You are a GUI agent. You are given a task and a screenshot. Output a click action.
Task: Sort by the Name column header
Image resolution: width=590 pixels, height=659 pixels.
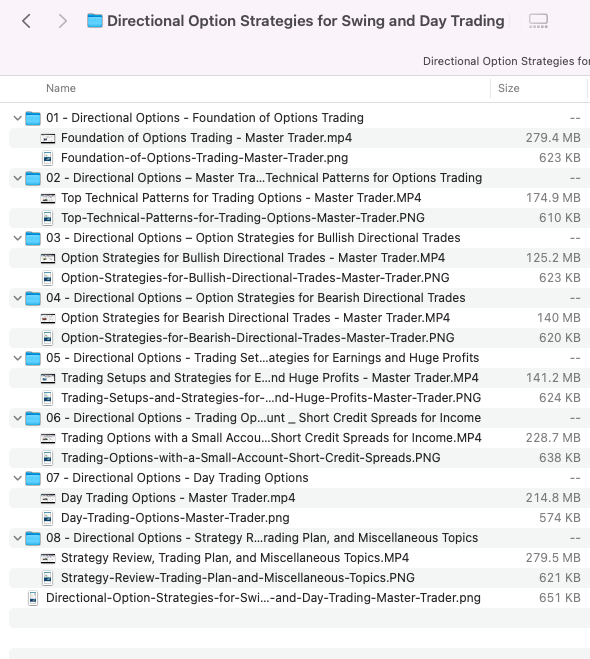point(61,88)
